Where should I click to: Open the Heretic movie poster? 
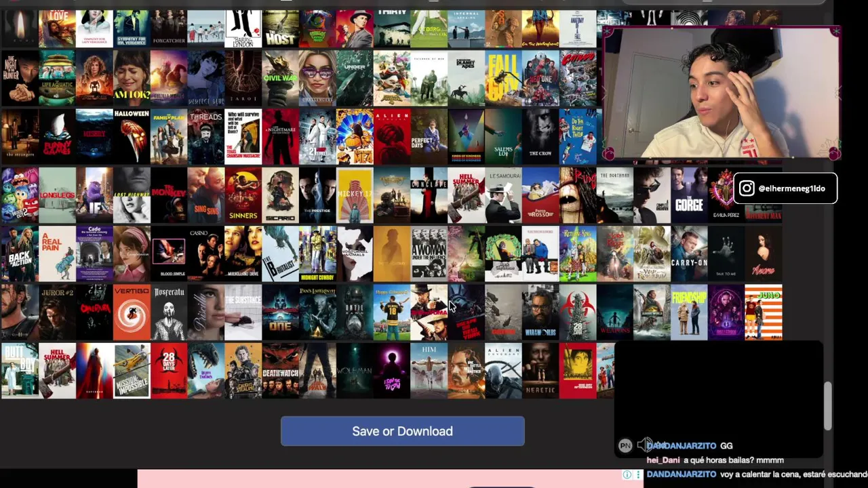[x=540, y=371]
